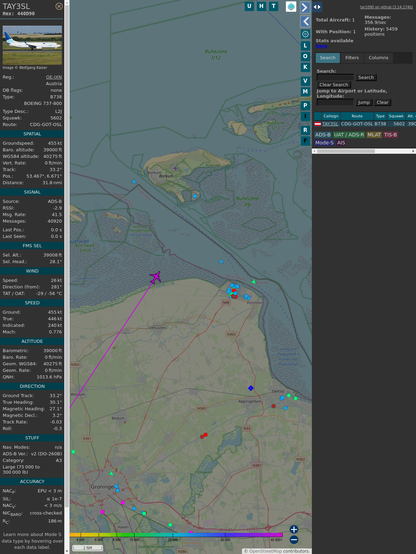This screenshot has width=416, height=554.
Task: Collapse sidebar with left chevron button
Action: coord(305,21)
